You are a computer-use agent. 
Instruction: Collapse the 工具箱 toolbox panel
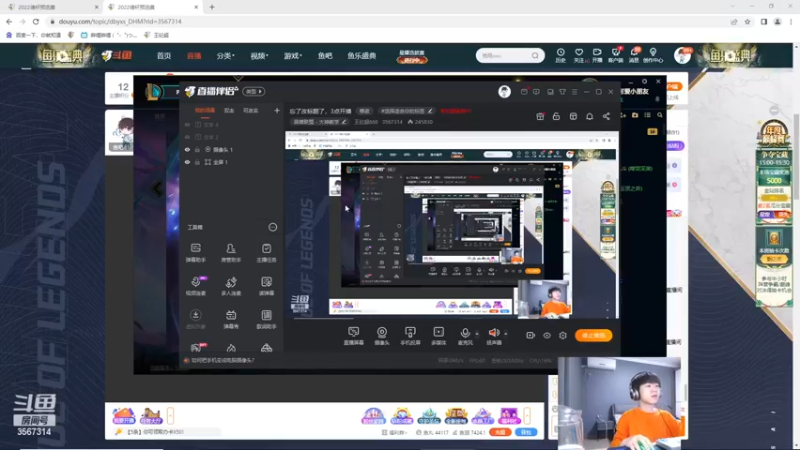[x=273, y=227]
